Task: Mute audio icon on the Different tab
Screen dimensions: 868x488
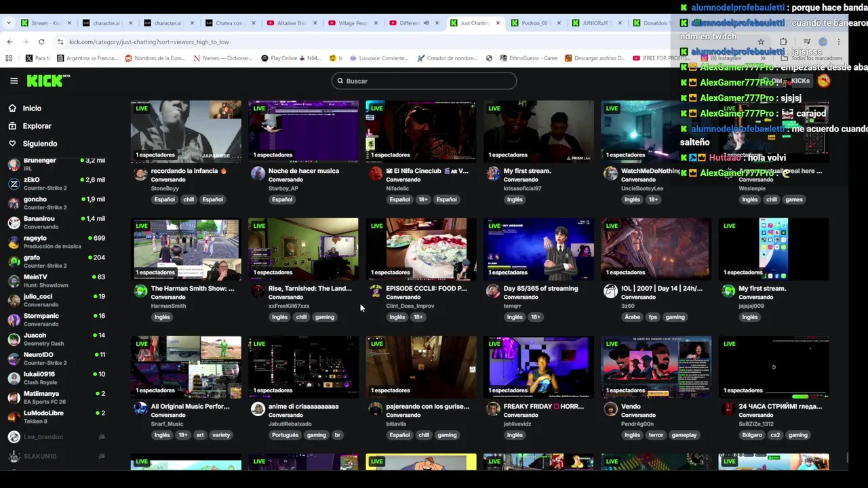Action: [x=427, y=23]
